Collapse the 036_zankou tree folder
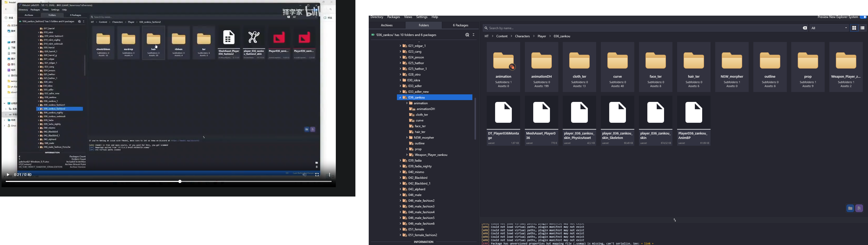This screenshot has height=245, width=868. pos(400,97)
